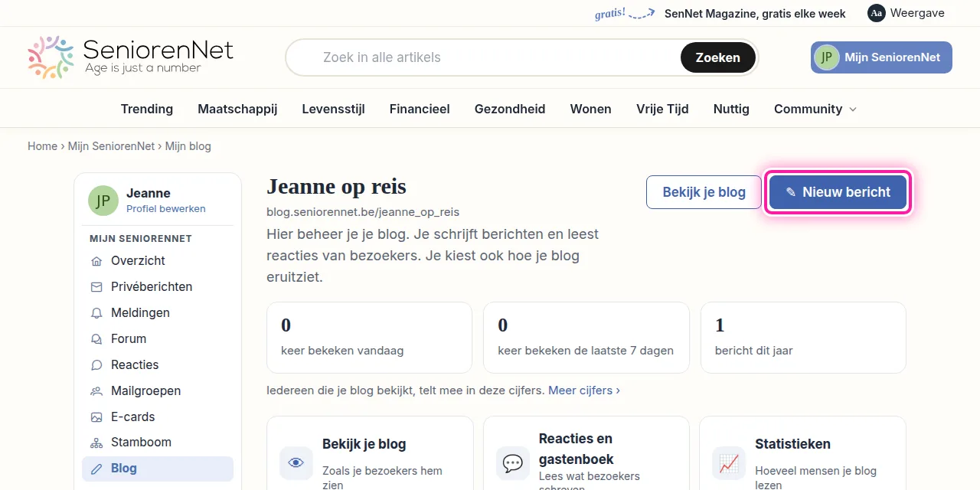Open the Meer cijfers link

pos(584,390)
